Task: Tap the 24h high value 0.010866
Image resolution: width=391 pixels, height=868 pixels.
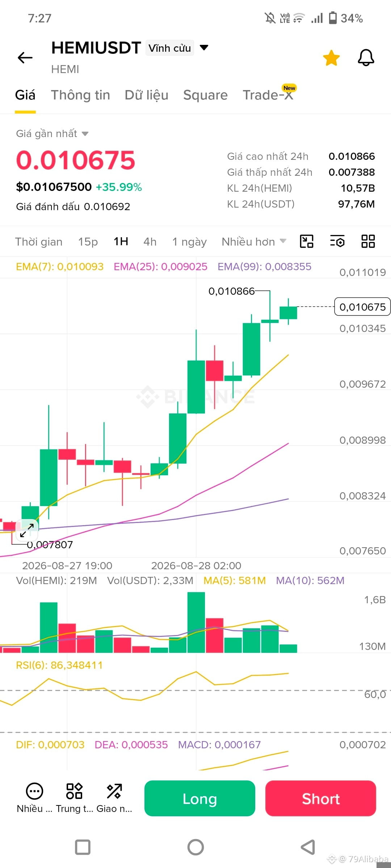Action: point(352,156)
